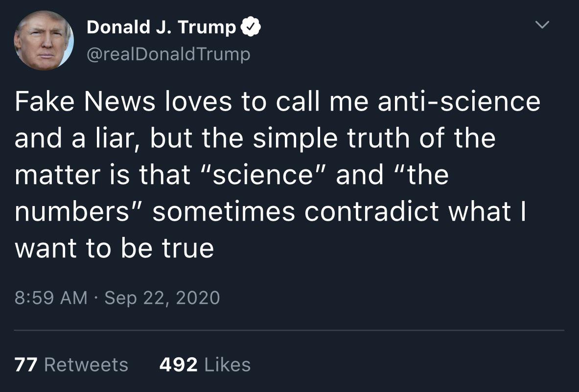Click the verified checkmark badge
579x392 pixels.
coord(251,27)
